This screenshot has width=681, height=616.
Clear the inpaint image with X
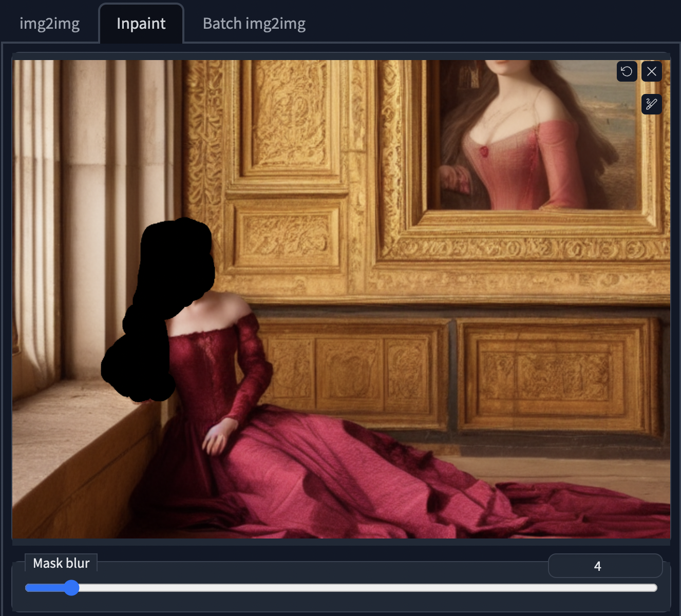click(x=652, y=71)
